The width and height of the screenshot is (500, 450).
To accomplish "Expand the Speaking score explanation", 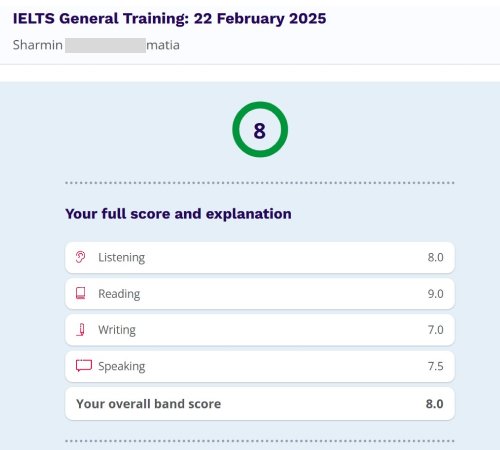I will pos(260,366).
